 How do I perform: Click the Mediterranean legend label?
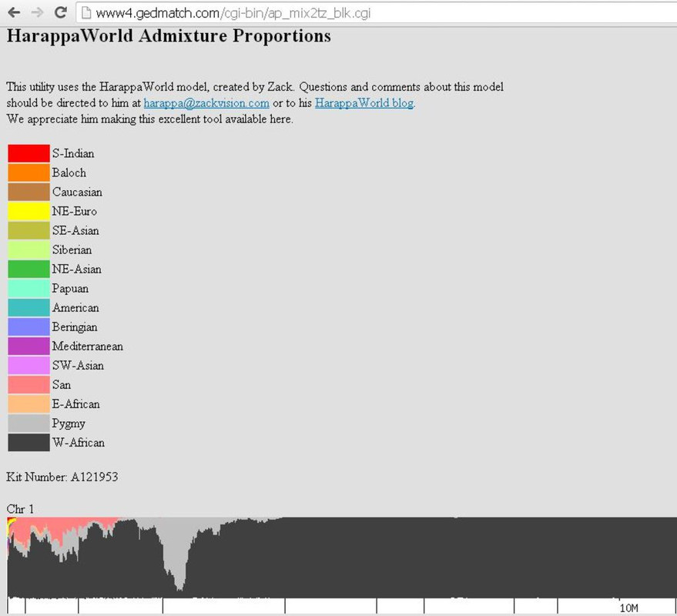click(88, 346)
